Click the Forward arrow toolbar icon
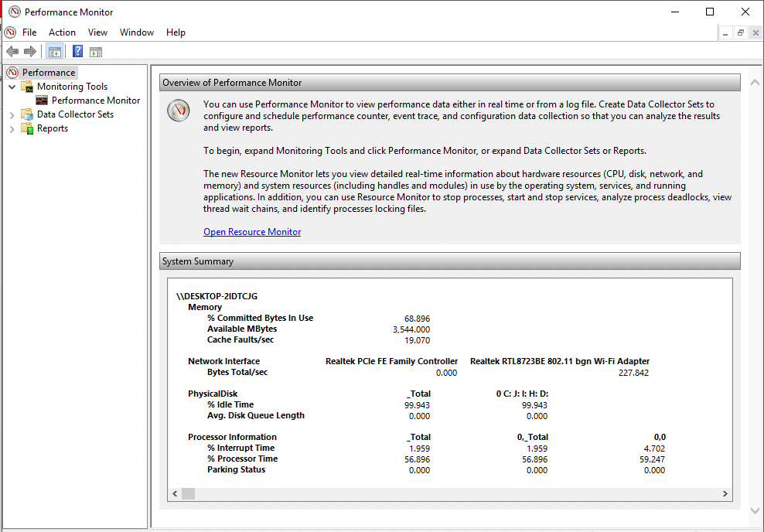764x532 pixels. pyautogui.click(x=30, y=52)
